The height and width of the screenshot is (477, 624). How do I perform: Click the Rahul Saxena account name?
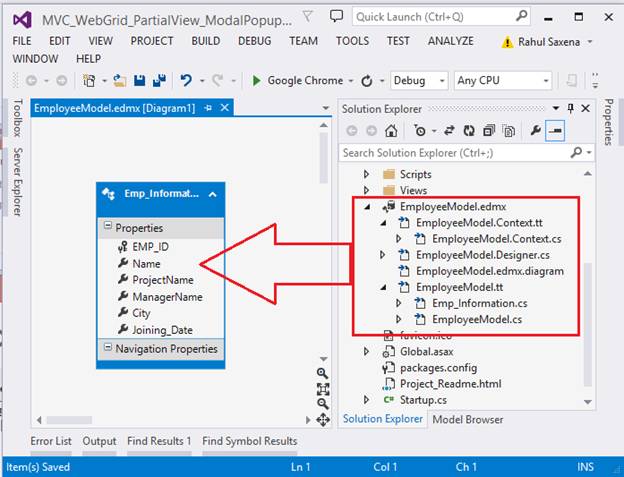(549, 42)
